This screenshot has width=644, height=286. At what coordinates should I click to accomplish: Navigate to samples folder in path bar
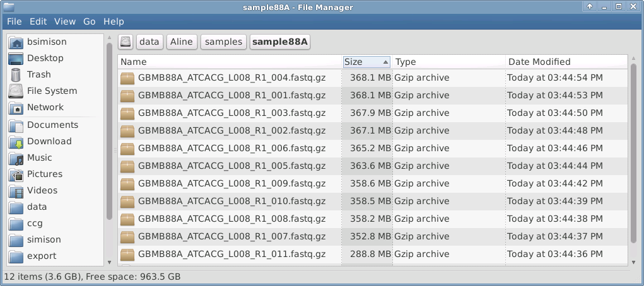pyautogui.click(x=223, y=42)
